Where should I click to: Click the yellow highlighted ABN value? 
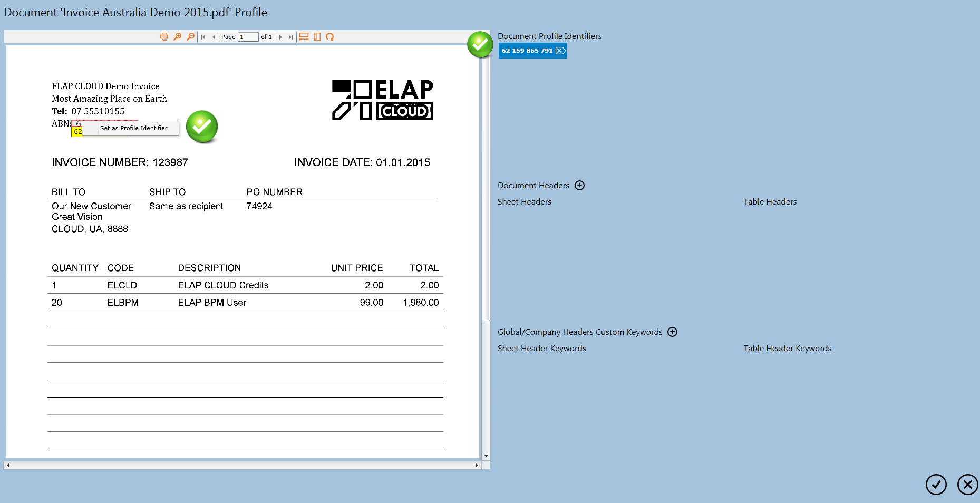pos(77,132)
